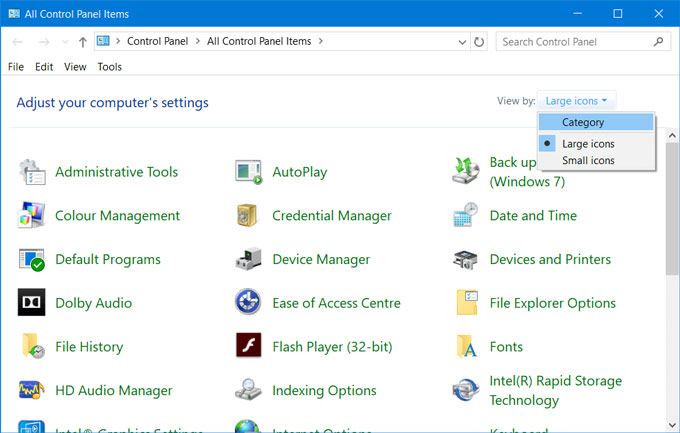Open the AutoPlay text link
680x433 pixels.
pyautogui.click(x=300, y=172)
